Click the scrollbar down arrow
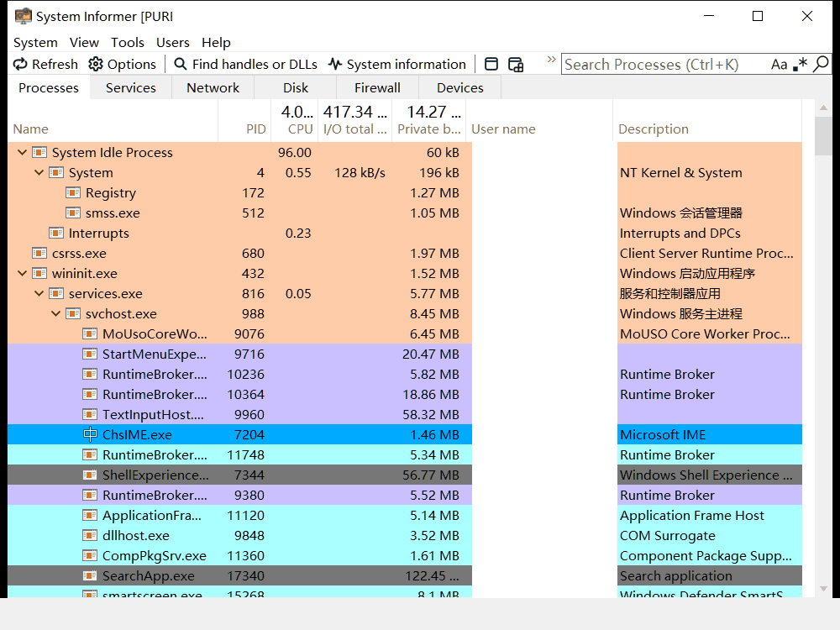840x630 pixels. 823,589
